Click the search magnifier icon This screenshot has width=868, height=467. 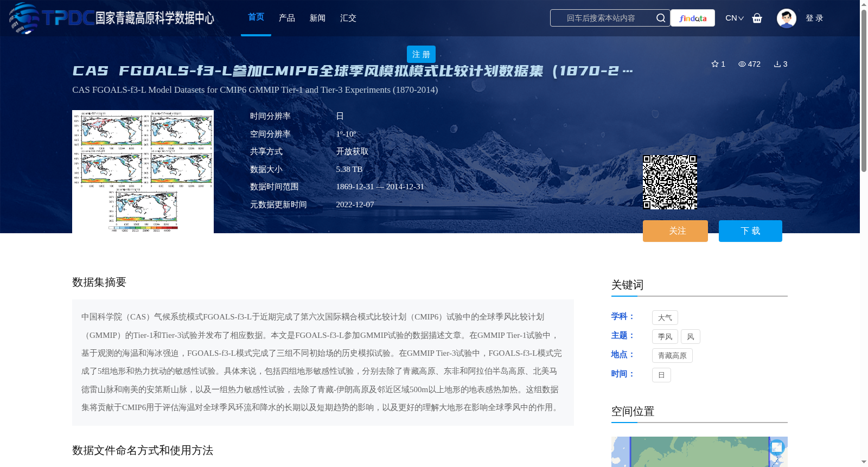(x=661, y=18)
